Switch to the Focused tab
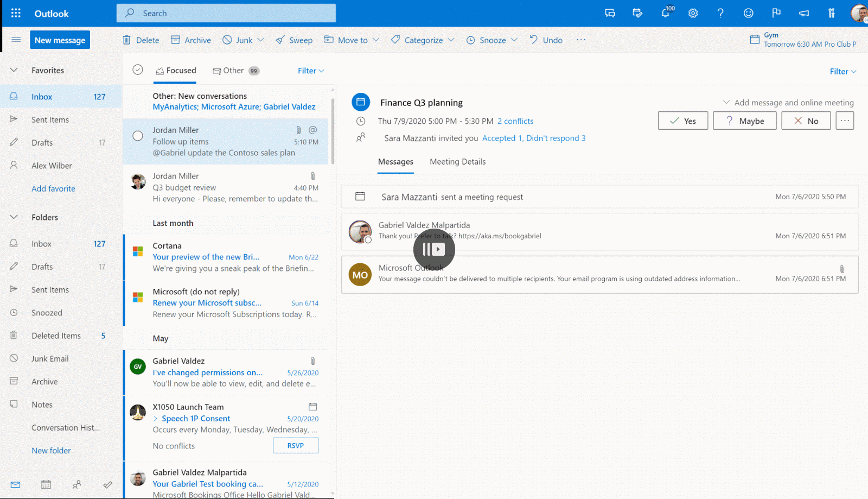The height and width of the screenshot is (499, 868). (x=175, y=71)
